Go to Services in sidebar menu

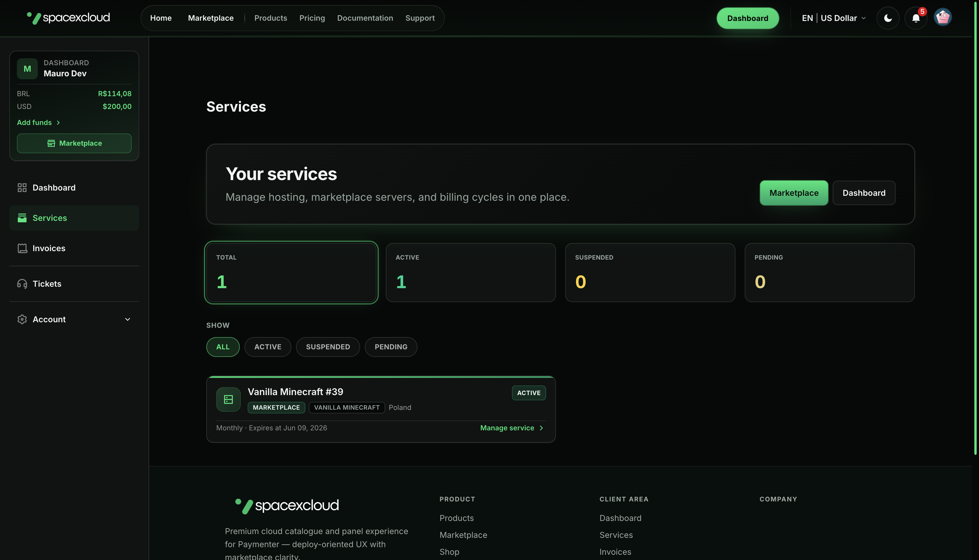pyautogui.click(x=74, y=218)
